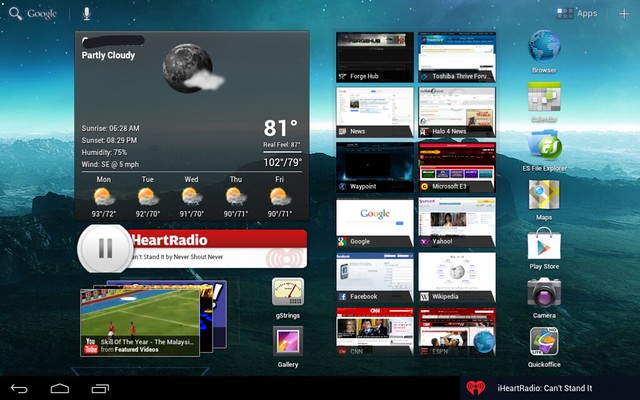Open the Google bookmark thumbnail
640x400 pixels.
pyautogui.click(x=375, y=222)
